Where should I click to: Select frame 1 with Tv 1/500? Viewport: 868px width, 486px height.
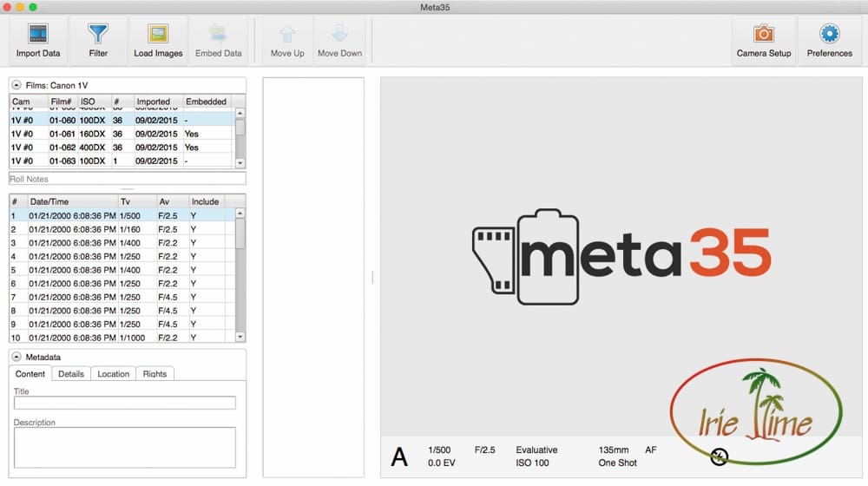(x=122, y=216)
